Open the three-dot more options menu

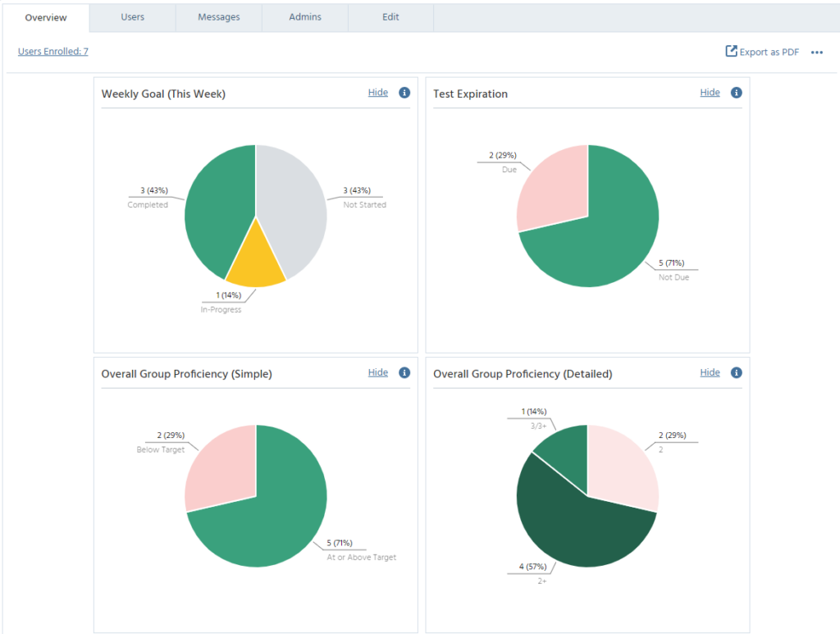(x=816, y=52)
